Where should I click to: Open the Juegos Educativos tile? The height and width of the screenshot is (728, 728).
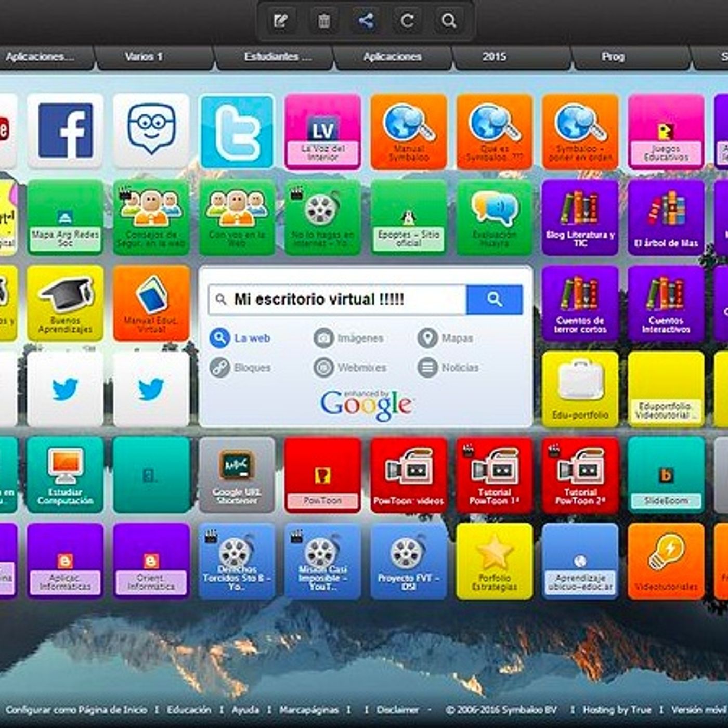click(666, 131)
